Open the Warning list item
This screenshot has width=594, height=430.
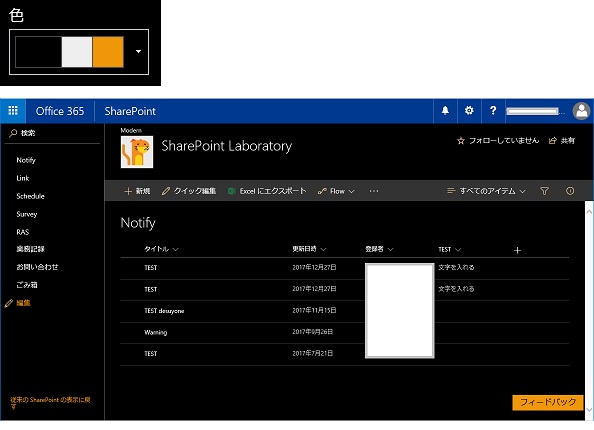coord(155,332)
